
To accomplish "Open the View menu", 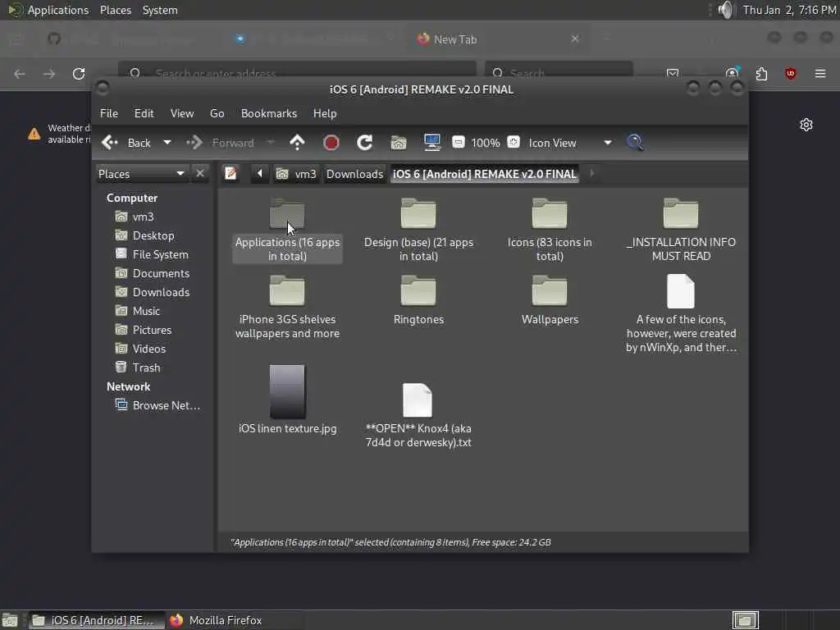I will coord(182,113).
